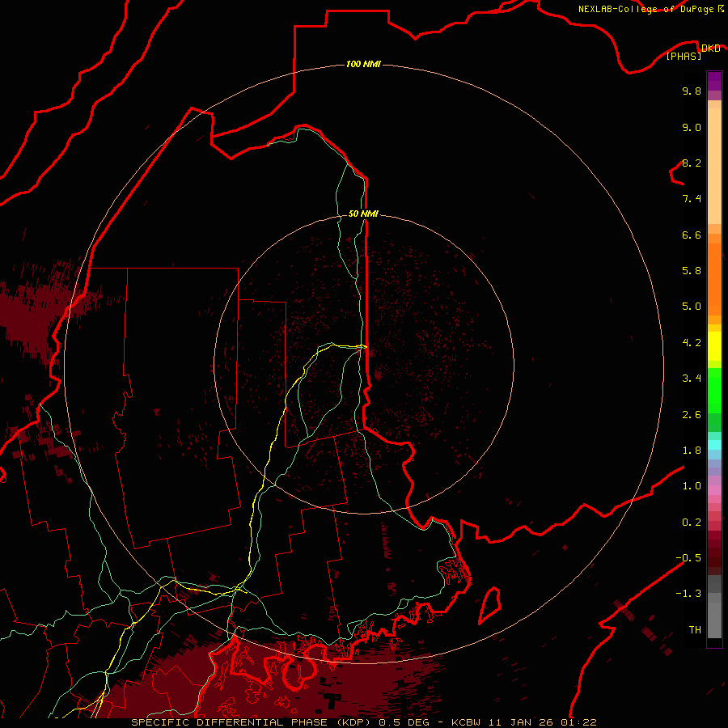Click the 1.0 scale value
This screenshot has width=728, height=728.
[692, 485]
